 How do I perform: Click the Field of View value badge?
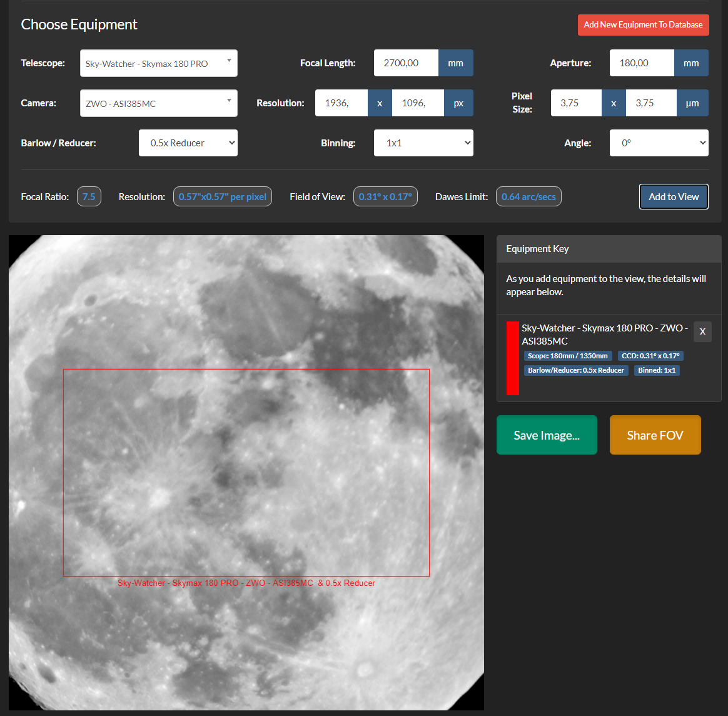[385, 197]
